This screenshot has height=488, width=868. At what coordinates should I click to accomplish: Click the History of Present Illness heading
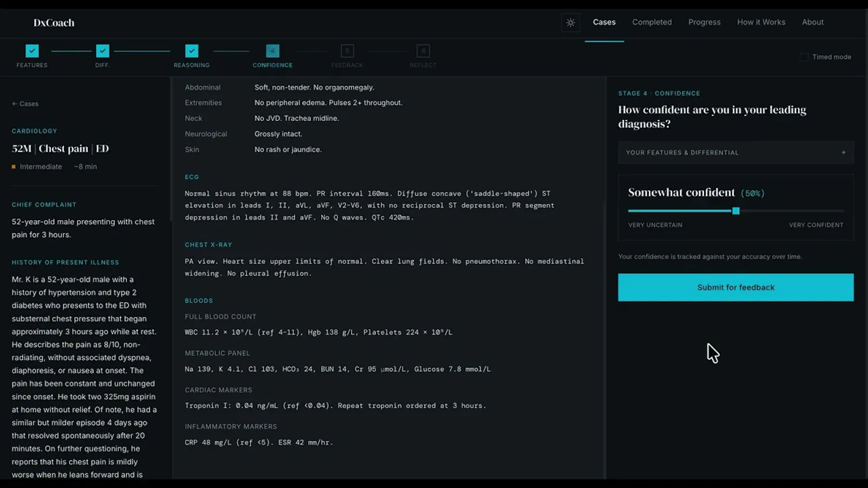[x=65, y=262]
